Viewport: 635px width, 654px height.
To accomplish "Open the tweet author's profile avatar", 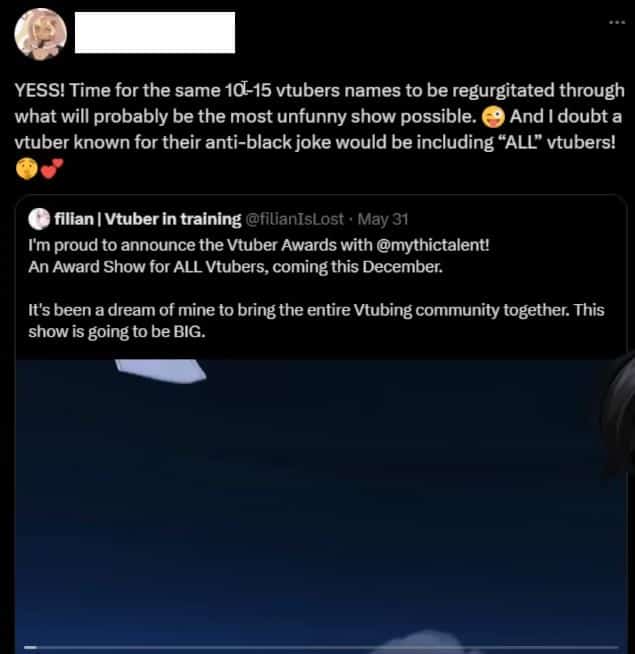I will coord(40,34).
